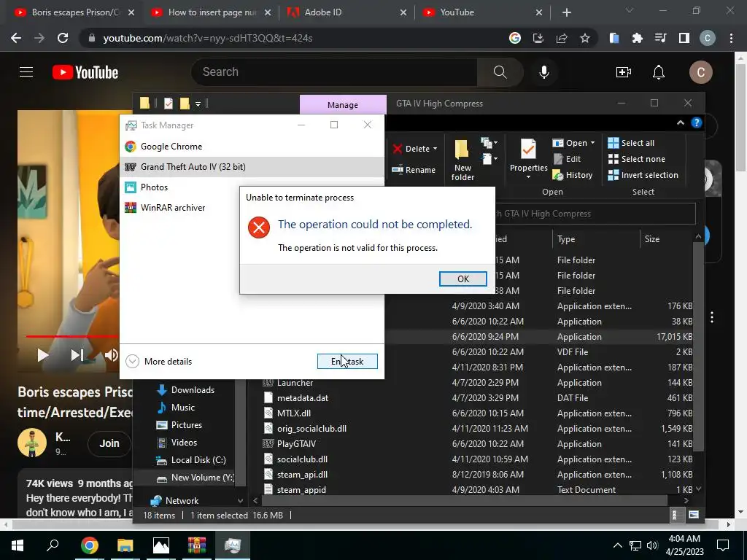Viewport: 747px width, 560px height.
Task: Open Properties in Explorer ribbon
Action: pyautogui.click(x=528, y=160)
